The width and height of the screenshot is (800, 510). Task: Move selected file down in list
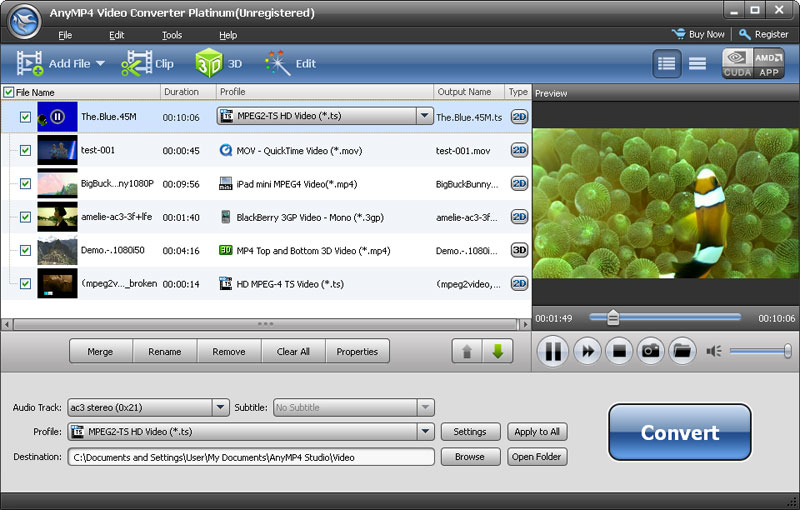498,351
